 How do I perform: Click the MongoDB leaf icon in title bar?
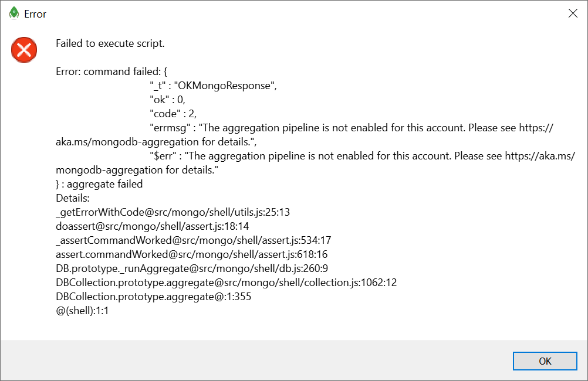point(13,13)
